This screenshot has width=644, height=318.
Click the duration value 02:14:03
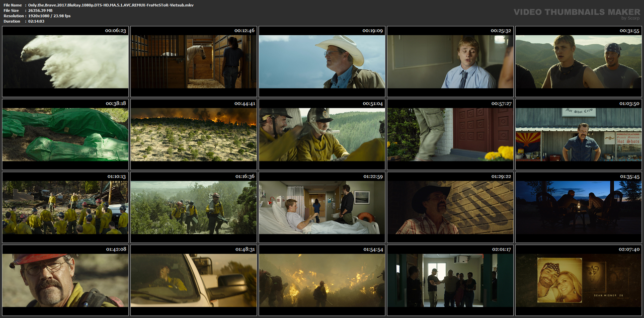point(36,21)
